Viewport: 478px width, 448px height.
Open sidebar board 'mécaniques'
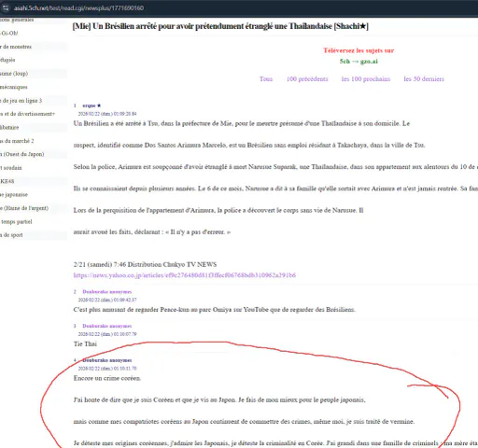[14, 87]
